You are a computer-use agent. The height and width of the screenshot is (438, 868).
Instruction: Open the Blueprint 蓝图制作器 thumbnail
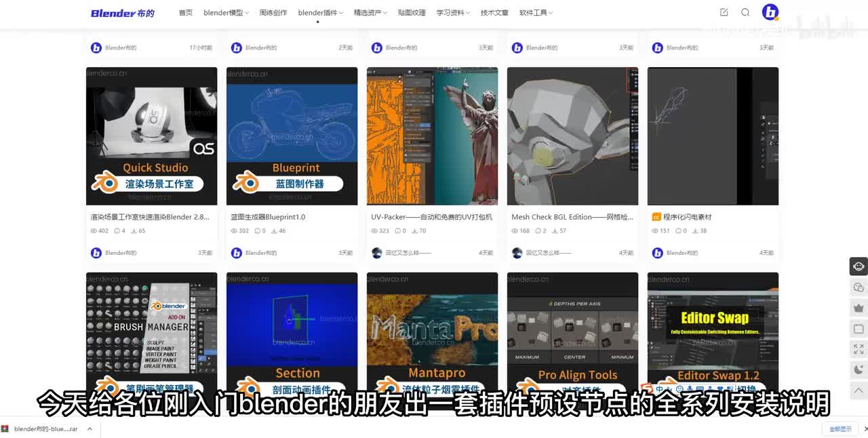[292, 136]
